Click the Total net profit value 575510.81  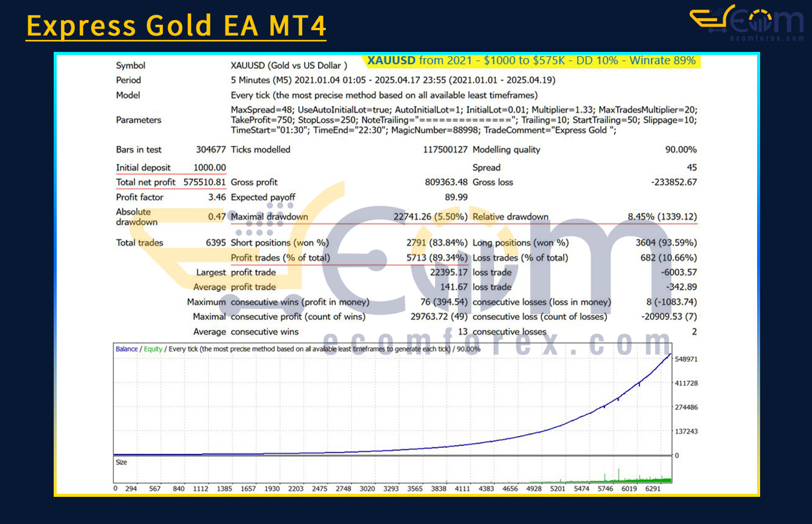[x=205, y=182]
